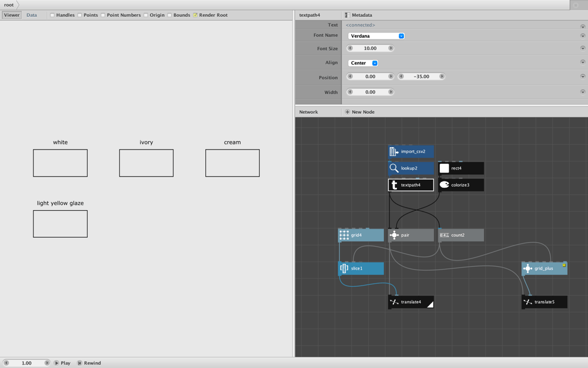This screenshot has width=588, height=368.
Task: Click the Play label
Action: pyautogui.click(x=66, y=363)
